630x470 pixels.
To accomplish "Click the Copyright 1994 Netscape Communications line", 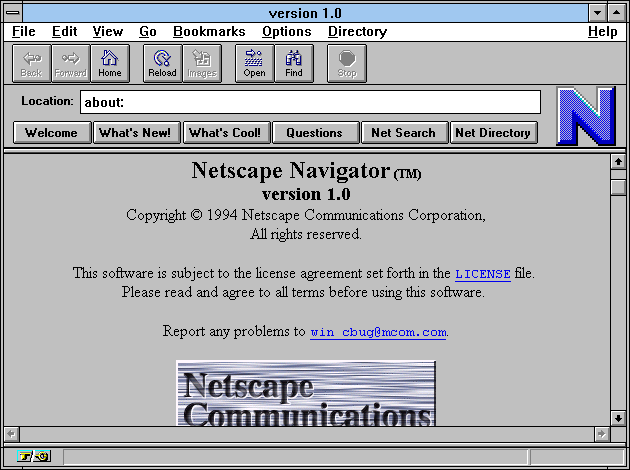I will tap(306, 215).
